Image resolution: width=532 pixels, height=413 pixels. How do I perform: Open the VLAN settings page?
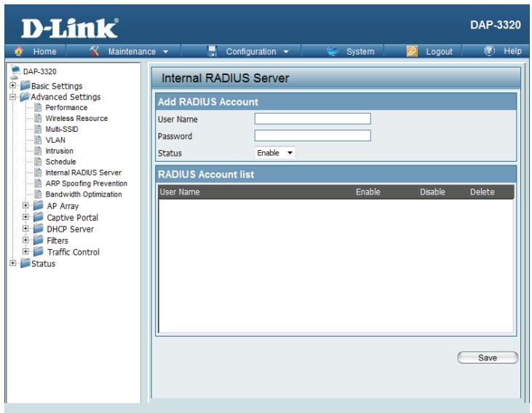[55, 141]
